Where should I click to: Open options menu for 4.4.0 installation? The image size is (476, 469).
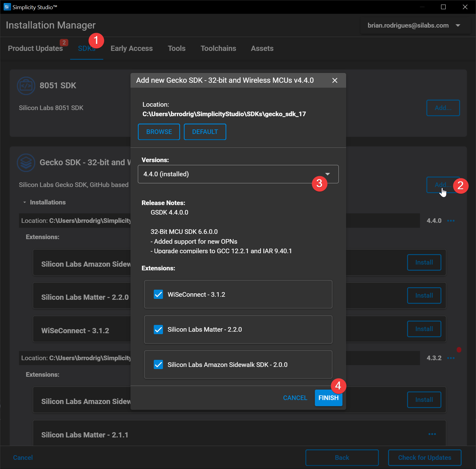(451, 221)
